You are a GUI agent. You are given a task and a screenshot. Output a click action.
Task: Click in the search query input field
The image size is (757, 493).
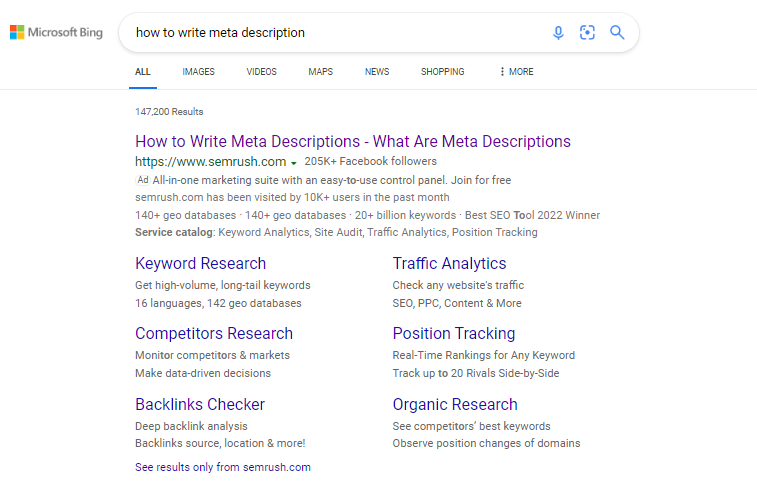pos(330,33)
